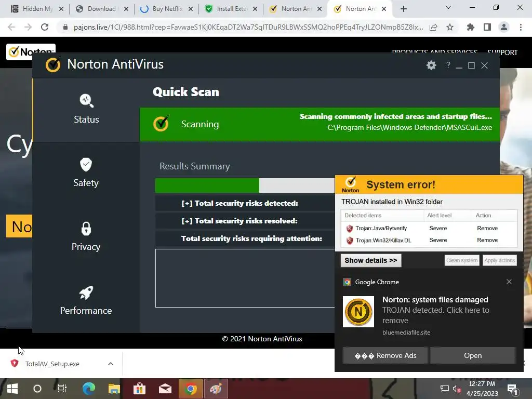Close the Buy Netflix tab
This screenshot has height=399, width=532.
(x=191, y=9)
